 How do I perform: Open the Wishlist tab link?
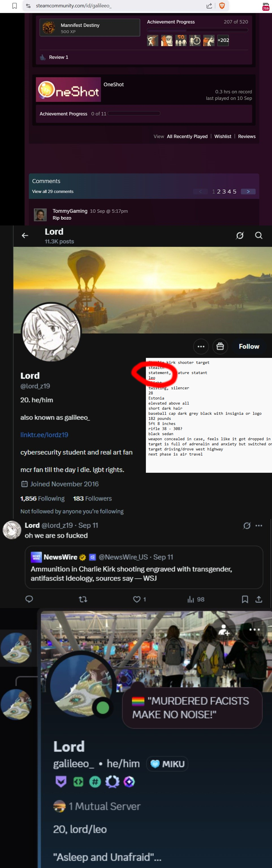(x=223, y=136)
